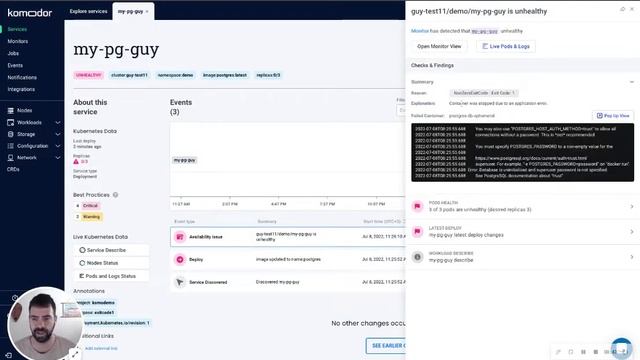Close the unhealthy details panel
This screenshot has height=360, width=640.
click(632, 9)
